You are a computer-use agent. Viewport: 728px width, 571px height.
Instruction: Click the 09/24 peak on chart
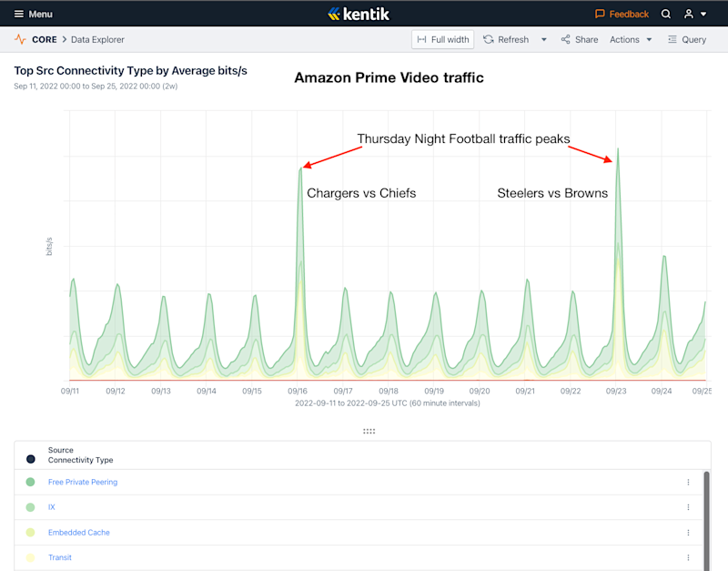point(664,257)
